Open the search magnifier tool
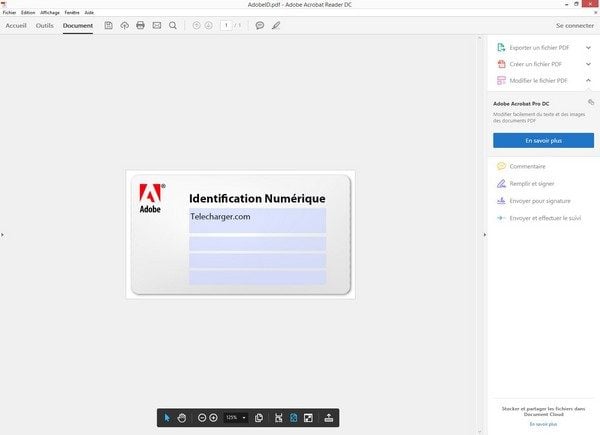The image size is (600, 435). click(x=173, y=25)
